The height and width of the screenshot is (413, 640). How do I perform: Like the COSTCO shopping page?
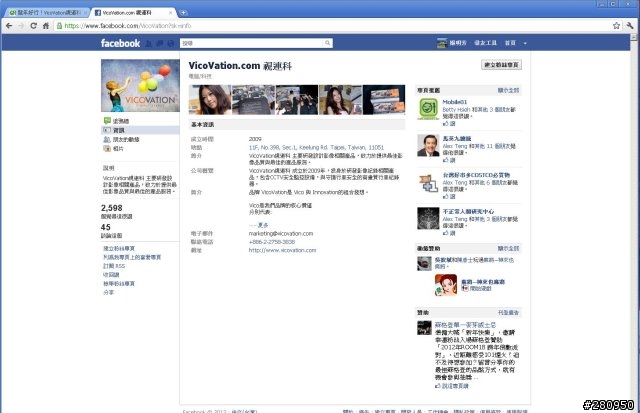tap(449, 197)
